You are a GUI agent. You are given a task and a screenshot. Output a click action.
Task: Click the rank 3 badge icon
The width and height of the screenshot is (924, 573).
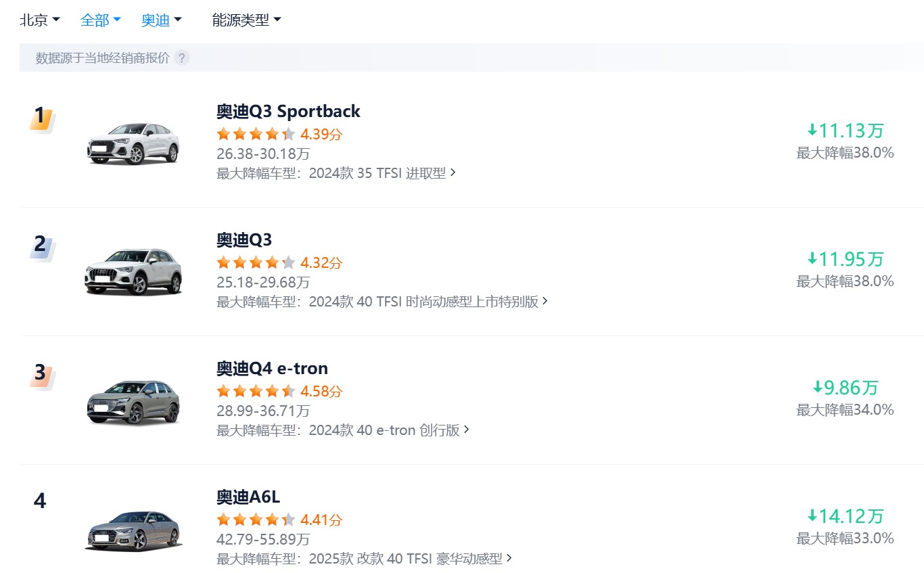click(41, 376)
